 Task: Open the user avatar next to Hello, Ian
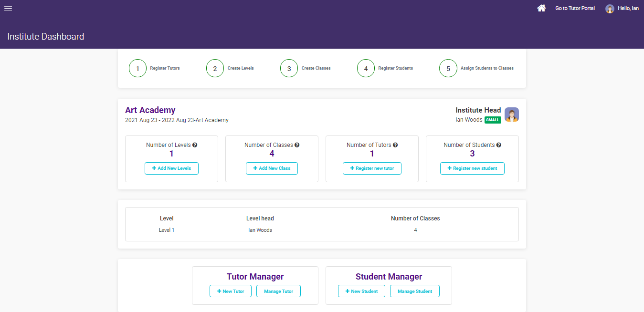[610, 8]
